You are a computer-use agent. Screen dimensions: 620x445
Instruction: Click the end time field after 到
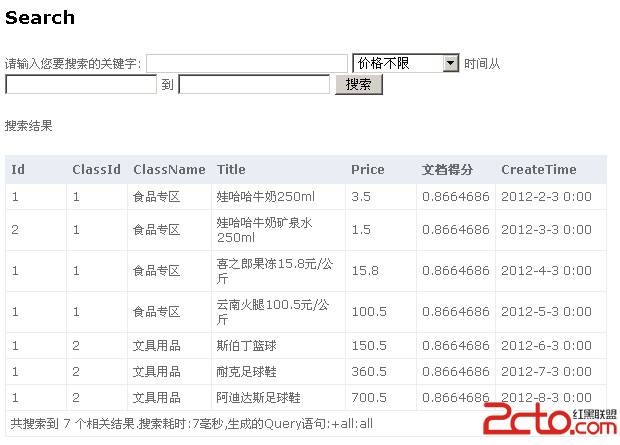(254, 84)
